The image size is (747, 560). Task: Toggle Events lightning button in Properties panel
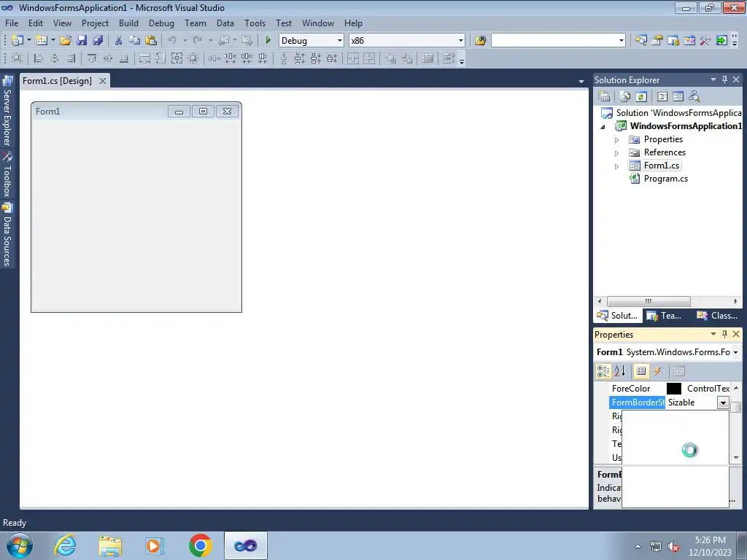click(x=657, y=371)
